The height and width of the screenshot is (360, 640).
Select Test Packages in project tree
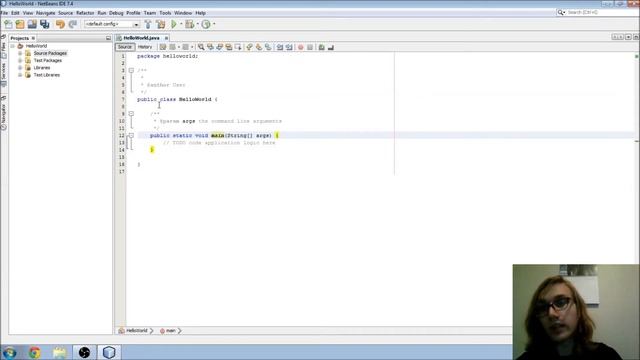click(47, 60)
